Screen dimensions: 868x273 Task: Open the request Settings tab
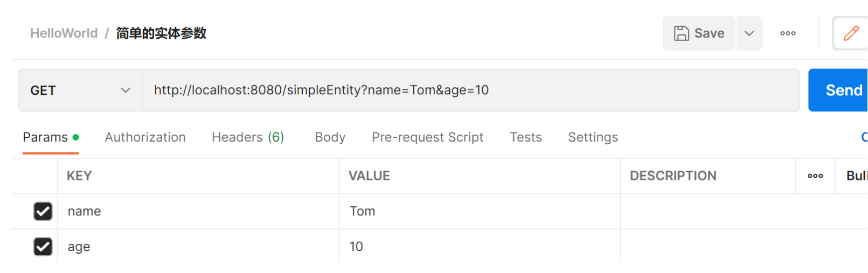[x=593, y=137]
